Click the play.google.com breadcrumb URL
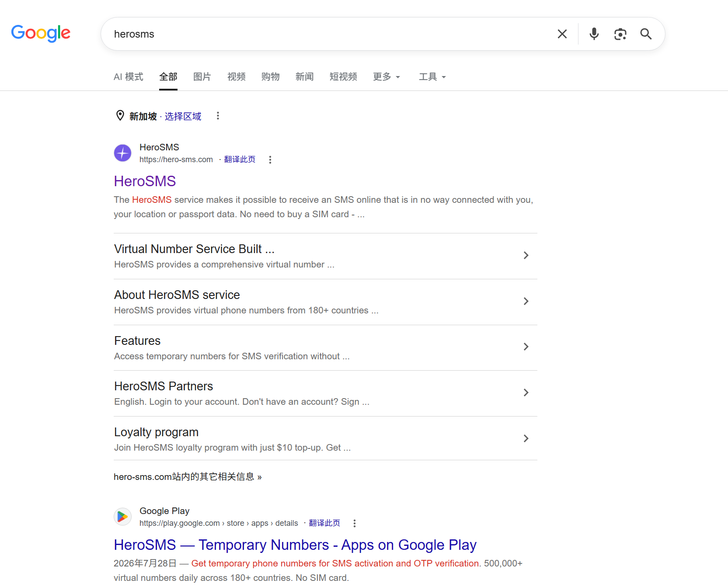Viewport: 728px width, 587px height. pos(219,523)
